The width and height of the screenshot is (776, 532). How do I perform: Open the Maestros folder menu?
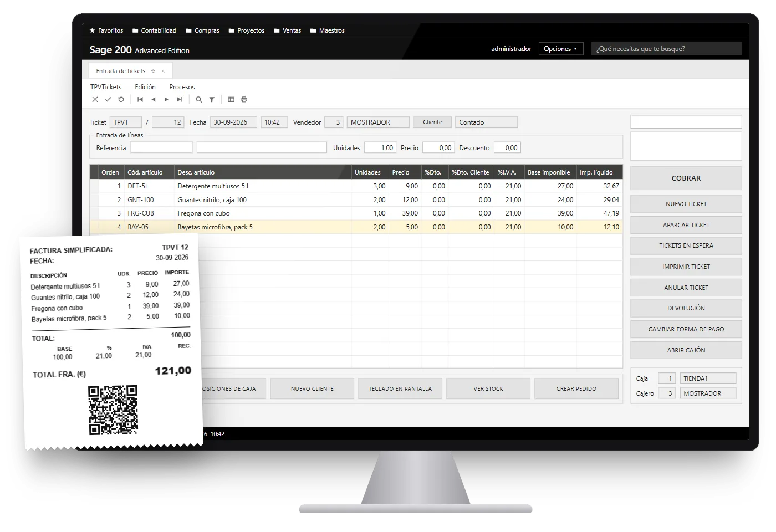point(328,30)
